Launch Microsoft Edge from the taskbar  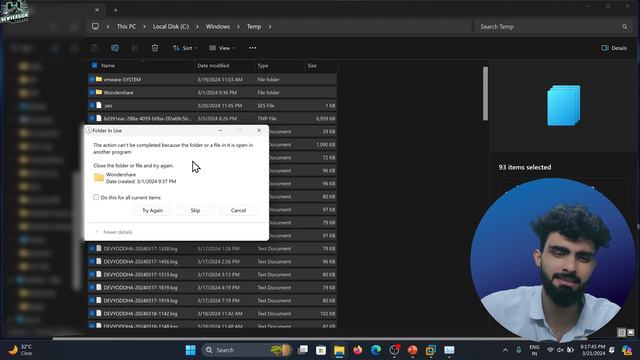pyautogui.click(x=376, y=350)
